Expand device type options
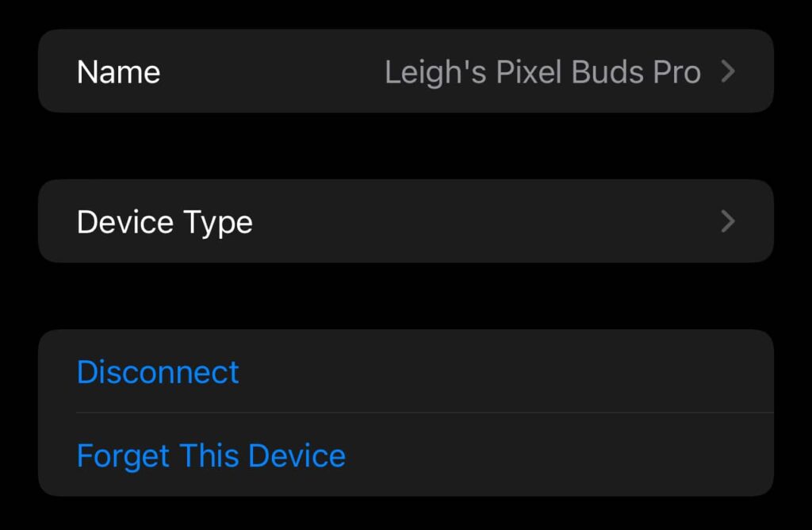Viewport: 812px width, 530px height. point(405,221)
